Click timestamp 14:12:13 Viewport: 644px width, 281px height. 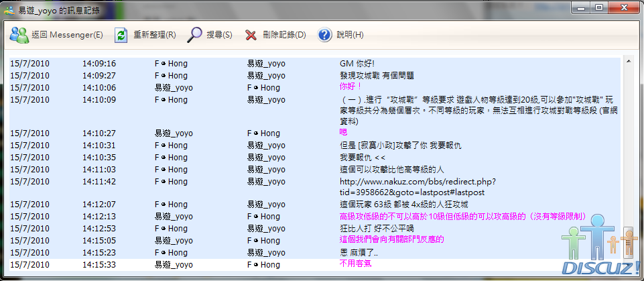(x=99, y=217)
